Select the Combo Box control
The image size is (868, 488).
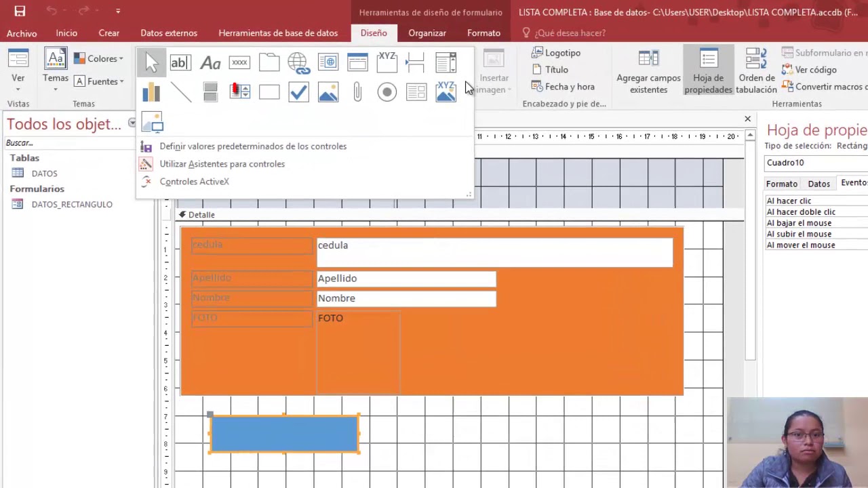[x=446, y=62]
